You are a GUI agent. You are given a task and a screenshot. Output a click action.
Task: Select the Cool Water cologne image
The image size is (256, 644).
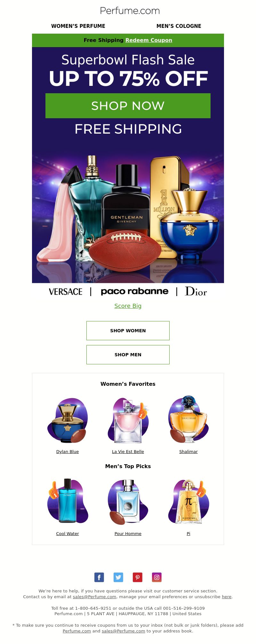tap(68, 501)
